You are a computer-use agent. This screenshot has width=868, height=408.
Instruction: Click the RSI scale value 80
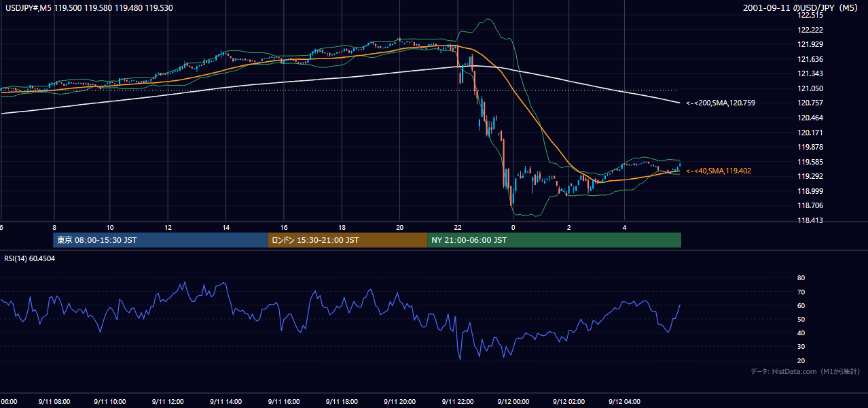[801, 278]
